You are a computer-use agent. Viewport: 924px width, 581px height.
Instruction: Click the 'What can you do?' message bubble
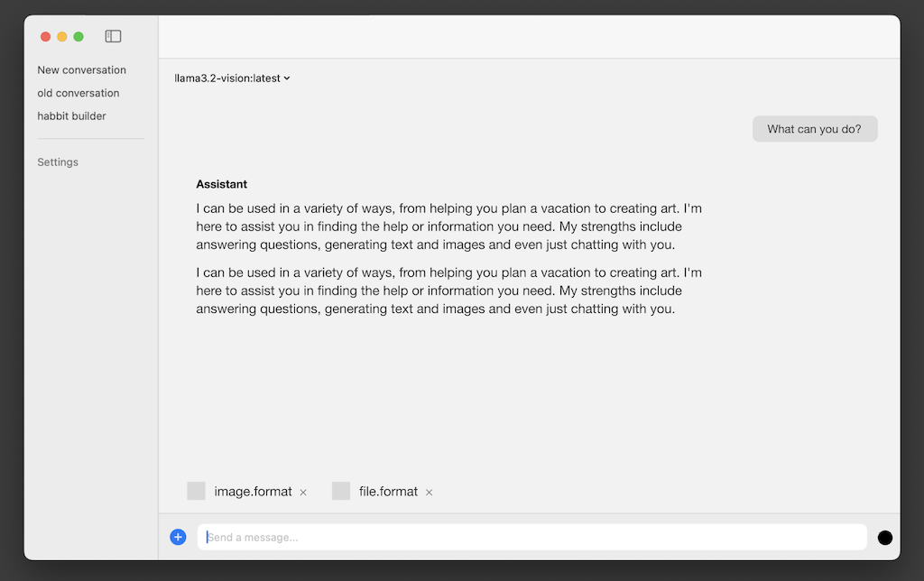coord(814,129)
